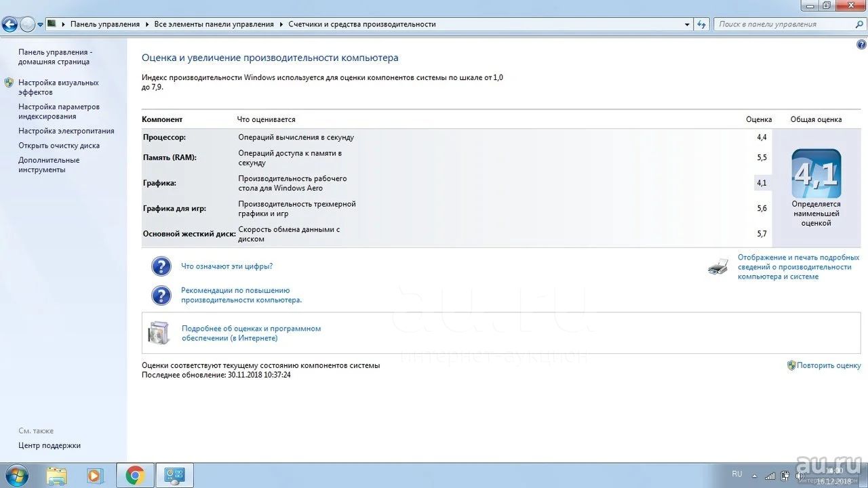Image resolution: width=868 pixels, height=488 pixels.
Task: Expand arrow after 'Панель управления' breadcrumb
Action: pos(147,24)
